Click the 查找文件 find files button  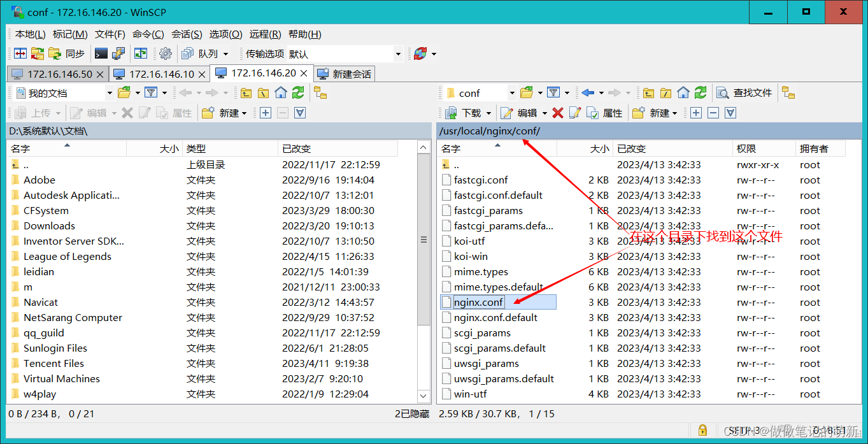coord(744,93)
